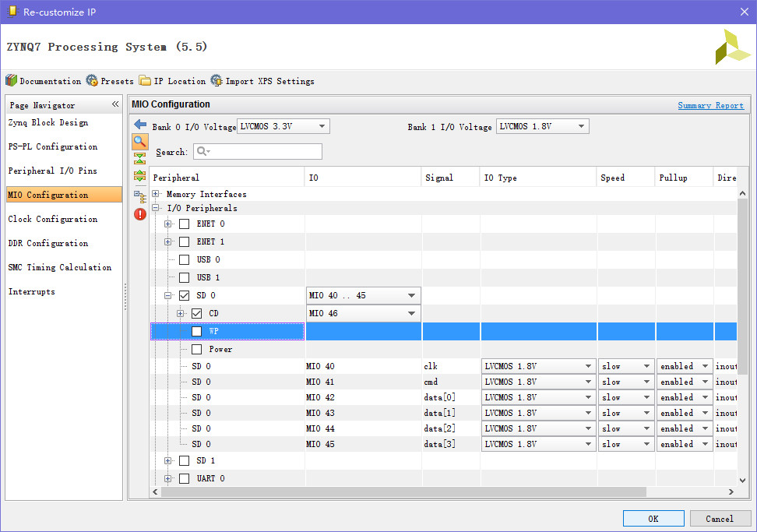The width and height of the screenshot is (757, 532).
Task: Enable the ENET 1 checkbox
Action: [x=184, y=242]
